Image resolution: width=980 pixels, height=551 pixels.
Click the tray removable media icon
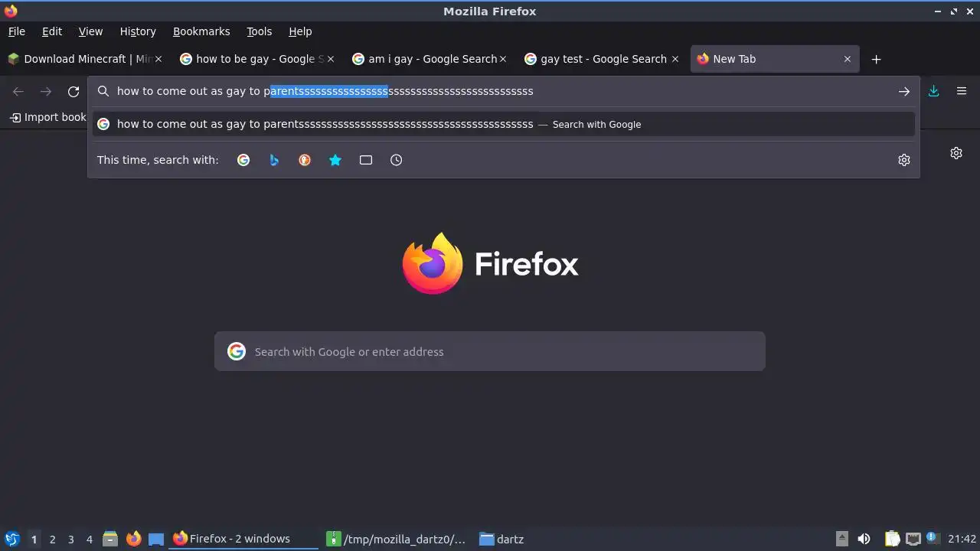[841, 539]
